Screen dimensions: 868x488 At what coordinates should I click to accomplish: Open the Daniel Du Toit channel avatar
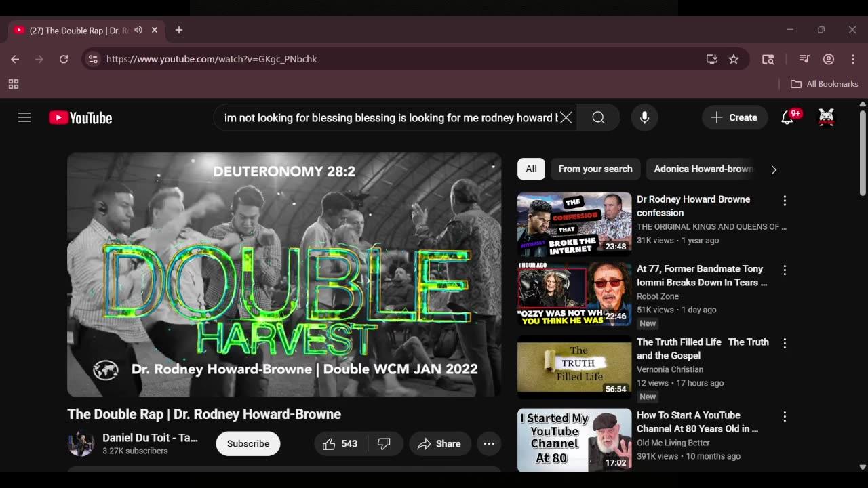pyautogui.click(x=81, y=443)
